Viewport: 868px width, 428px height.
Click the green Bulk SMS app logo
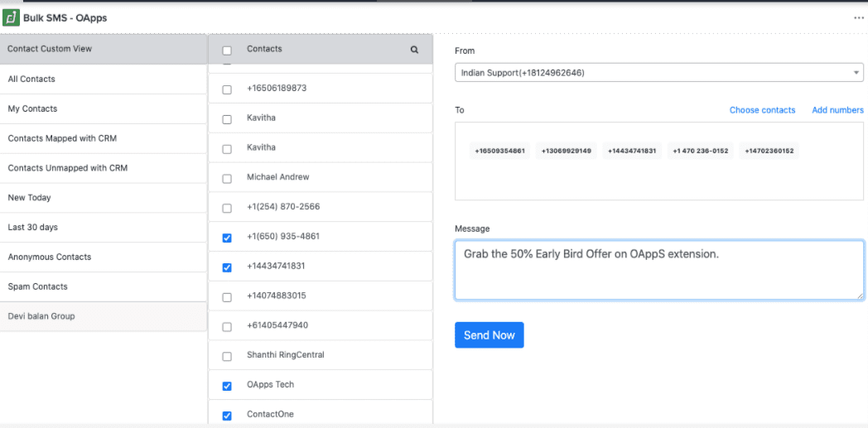[x=11, y=17]
